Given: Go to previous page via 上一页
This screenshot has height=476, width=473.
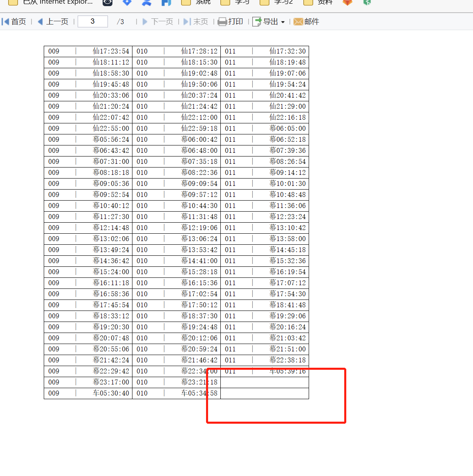Looking at the screenshot, I should [53, 22].
